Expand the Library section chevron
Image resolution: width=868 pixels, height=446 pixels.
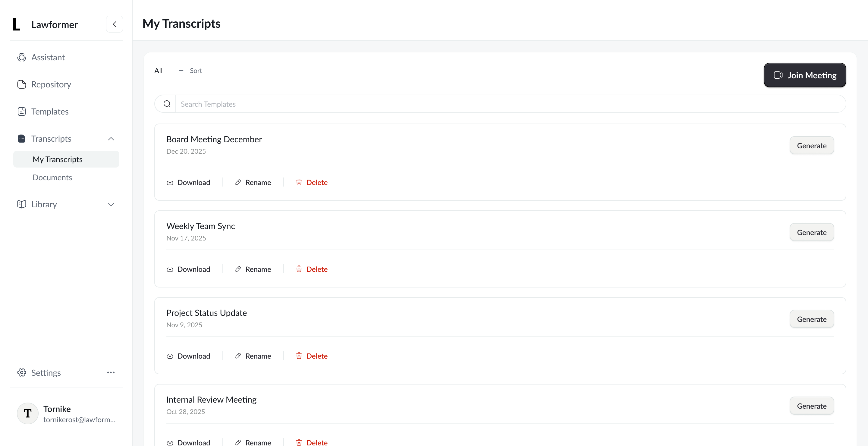[111, 205]
